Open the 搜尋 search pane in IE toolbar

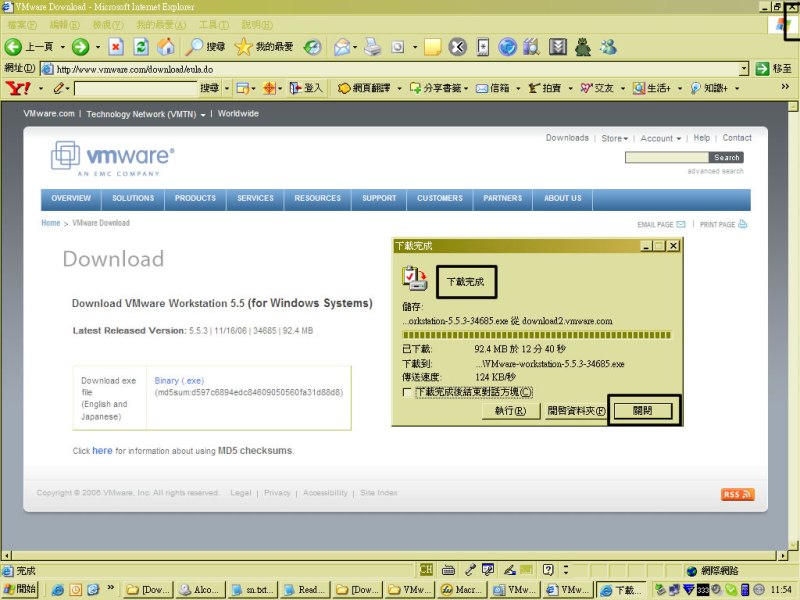[x=205, y=47]
